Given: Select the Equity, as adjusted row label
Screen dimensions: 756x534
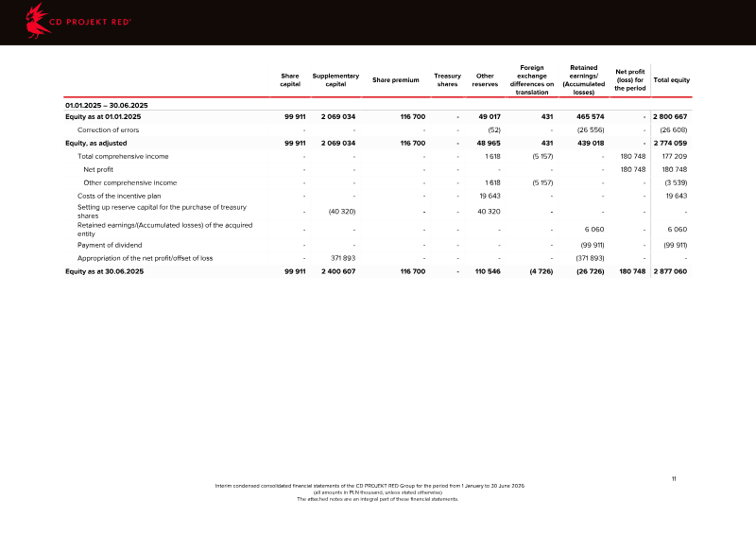Looking at the screenshot, I should tap(96, 144).
